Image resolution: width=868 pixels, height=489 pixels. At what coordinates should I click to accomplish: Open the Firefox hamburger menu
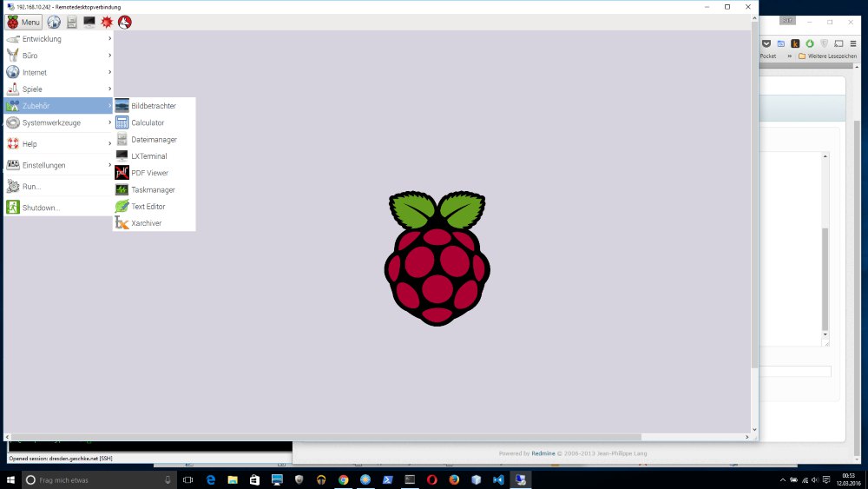point(853,43)
